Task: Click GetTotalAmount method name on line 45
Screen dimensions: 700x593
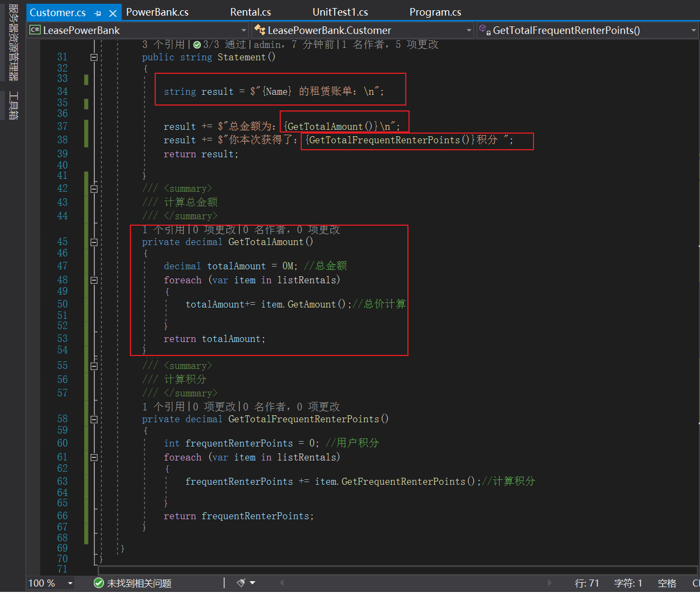Action: [266, 242]
